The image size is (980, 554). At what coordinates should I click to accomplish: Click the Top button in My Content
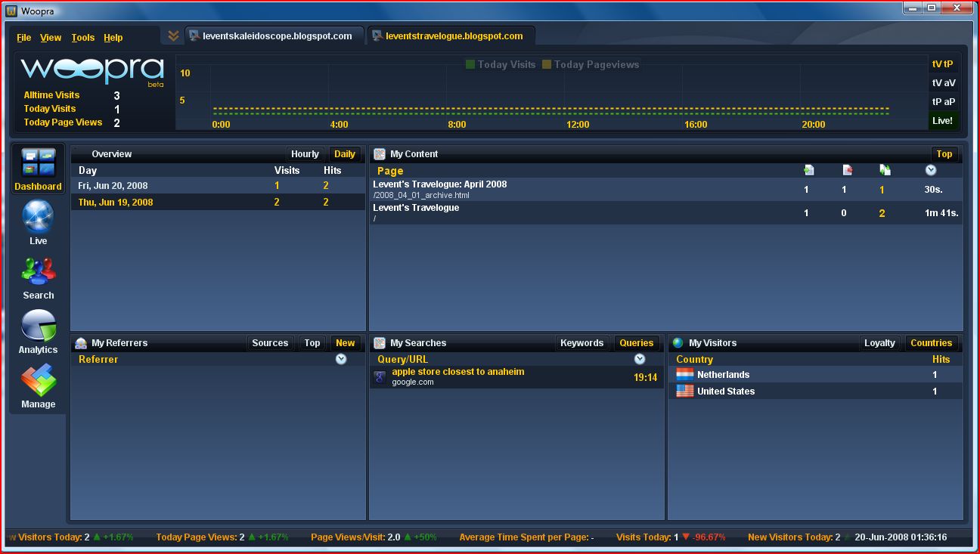(944, 153)
